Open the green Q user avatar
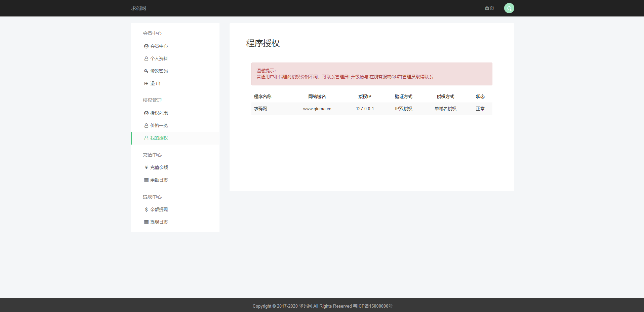The image size is (644, 312). [509, 8]
